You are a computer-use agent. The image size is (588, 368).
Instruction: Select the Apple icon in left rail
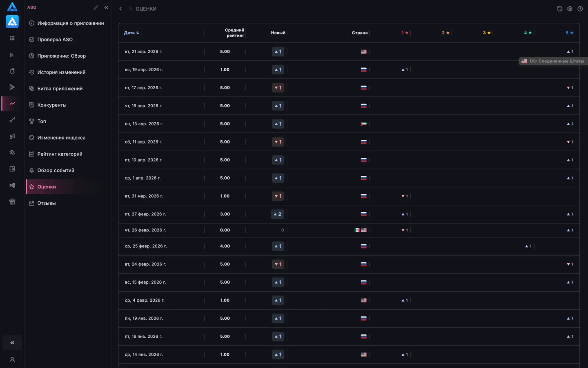click(x=12, y=71)
